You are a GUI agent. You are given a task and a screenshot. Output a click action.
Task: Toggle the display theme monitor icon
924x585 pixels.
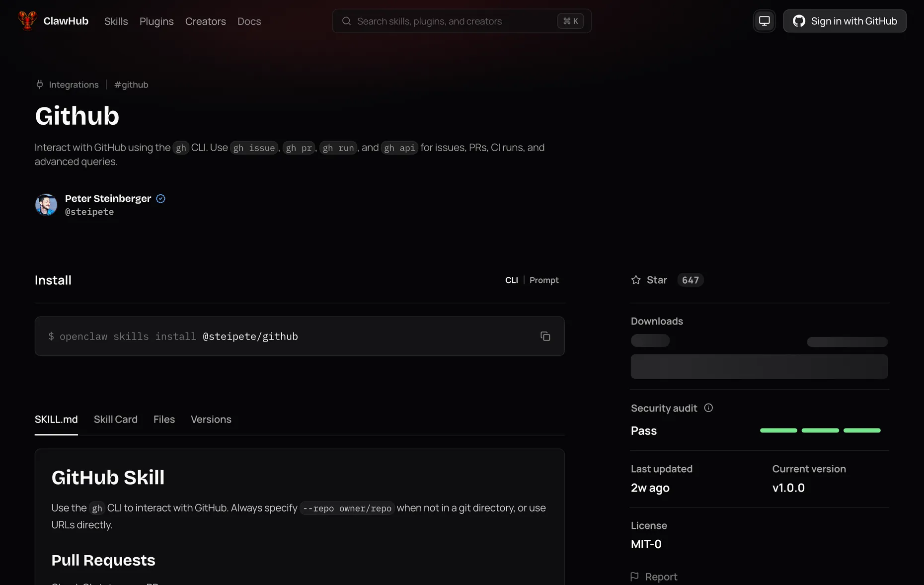click(764, 21)
